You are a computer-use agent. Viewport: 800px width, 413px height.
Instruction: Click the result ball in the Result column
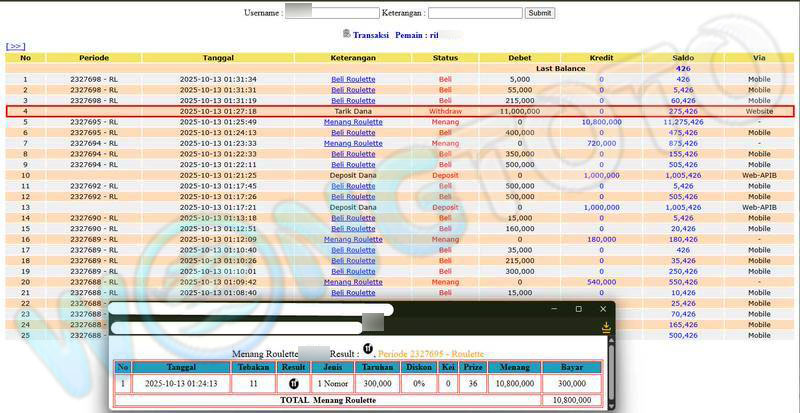[294, 383]
